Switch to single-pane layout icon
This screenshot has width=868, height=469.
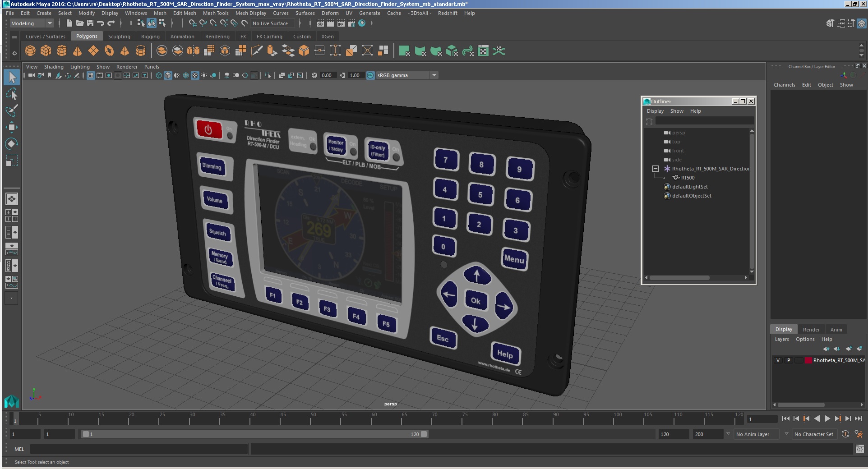pyautogui.click(x=12, y=199)
